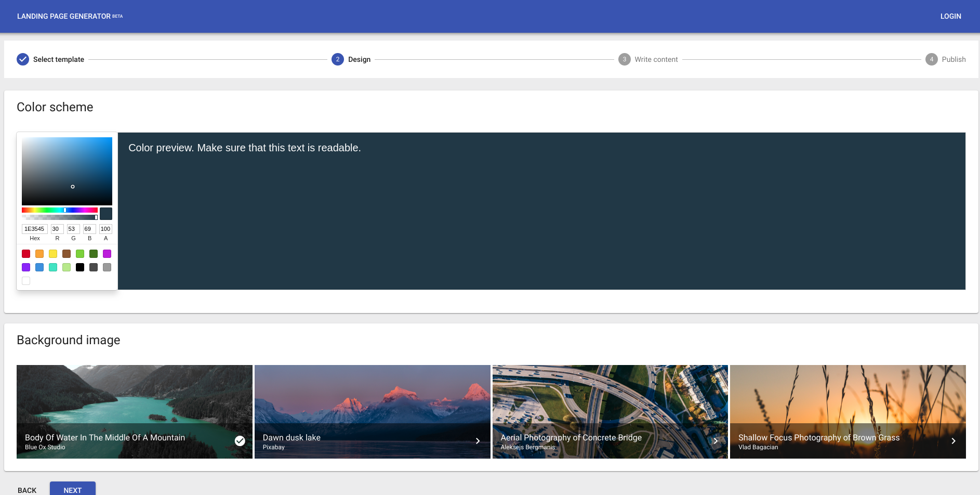Click inside the saturation-brightness picker area
The image size is (980, 495).
(x=67, y=171)
